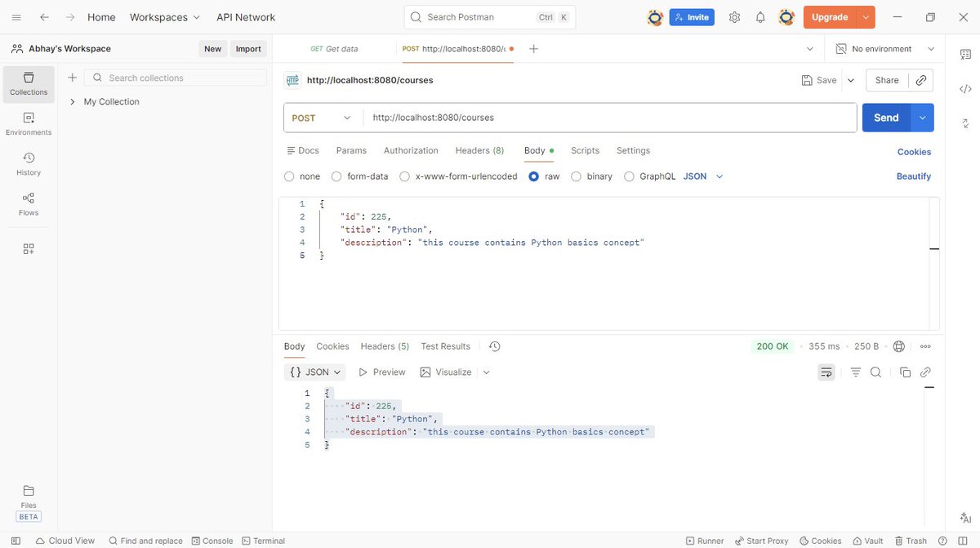Screen dimensions: 980x548
Task: Switch to the GET Get data tab
Action: [334, 49]
